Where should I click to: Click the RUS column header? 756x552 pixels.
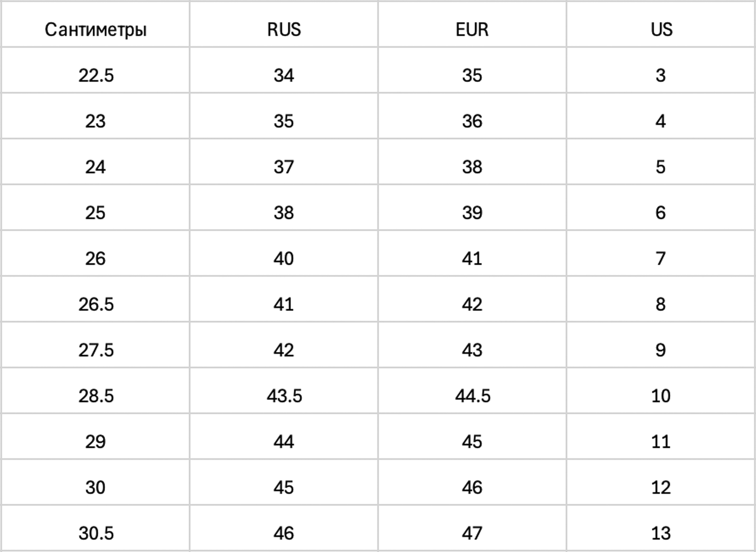(284, 24)
